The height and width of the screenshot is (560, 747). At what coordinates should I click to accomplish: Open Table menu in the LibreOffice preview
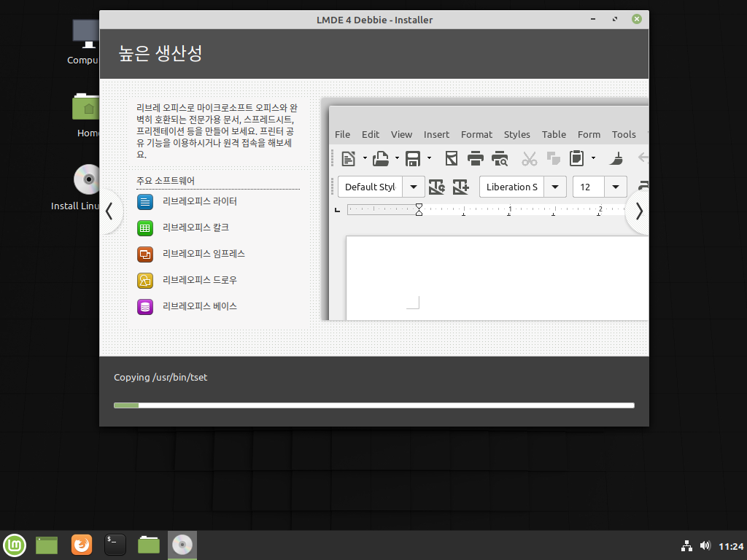point(554,134)
